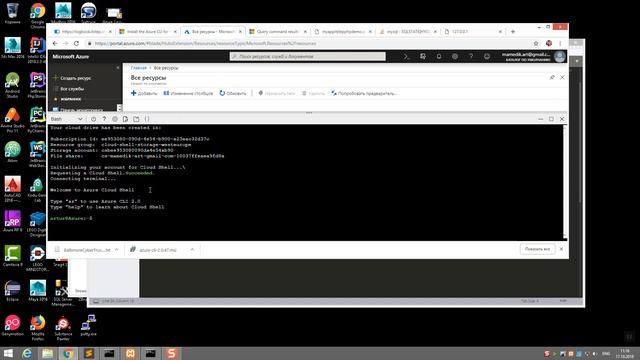The height and width of the screenshot is (360, 640).
Task: Open dropdown for first downloaded .txt file
Action: [x=117, y=249]
